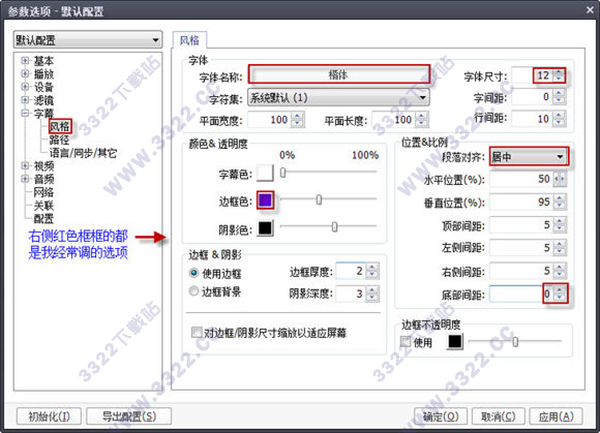Click the 字体尺寸 spinner arrows

(559, 75)
